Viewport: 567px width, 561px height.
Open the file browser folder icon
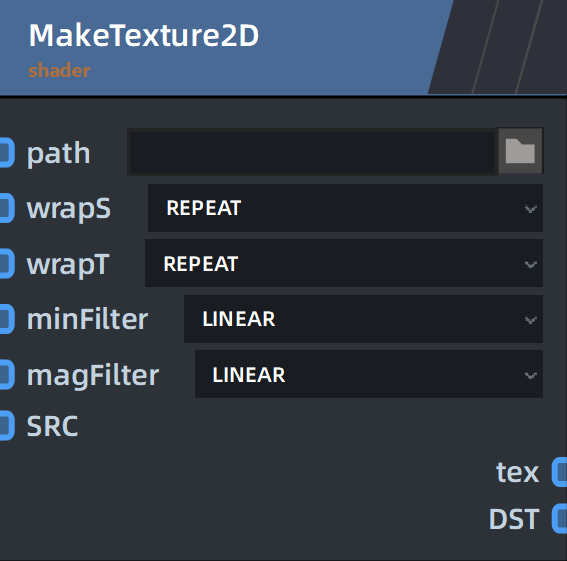pos(520,151)
